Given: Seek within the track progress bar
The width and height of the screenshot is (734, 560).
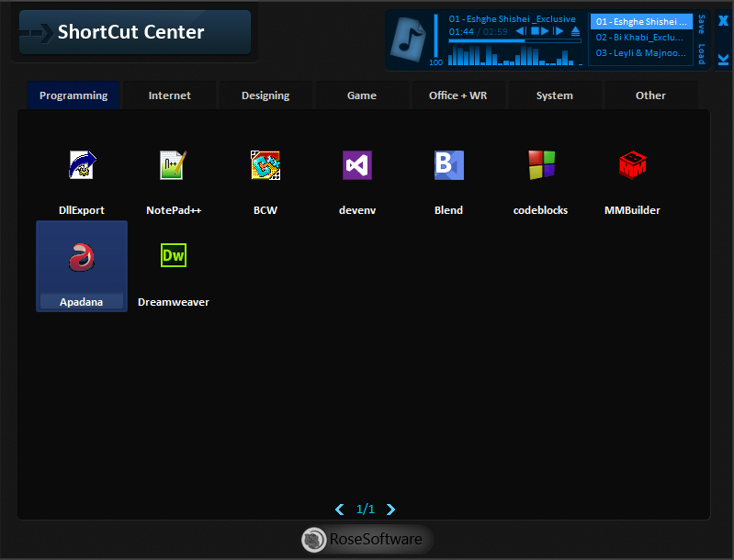Looking at the screenshot, I should pyautogui.click(x=515, y=41).
